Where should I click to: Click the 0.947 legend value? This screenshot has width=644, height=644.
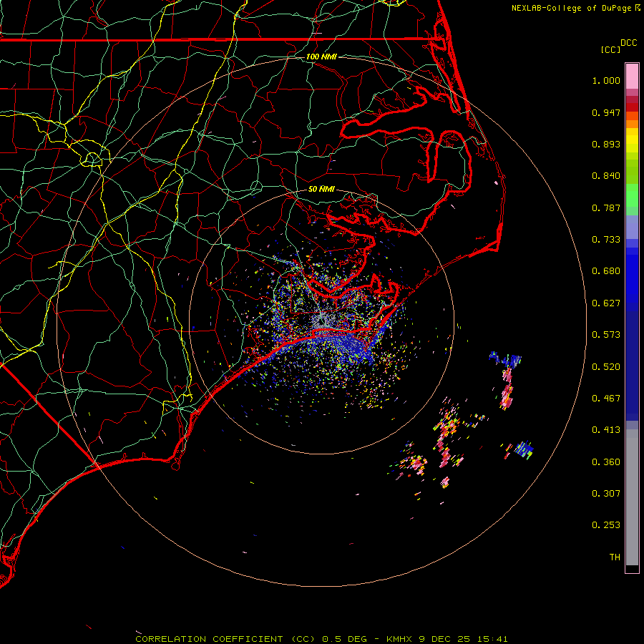coord(606,112)
